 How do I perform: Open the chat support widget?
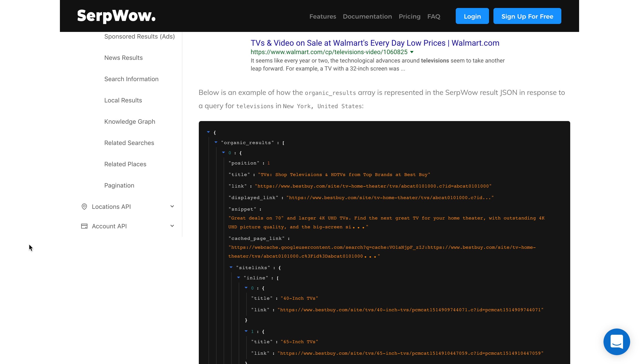pos(617,342)
